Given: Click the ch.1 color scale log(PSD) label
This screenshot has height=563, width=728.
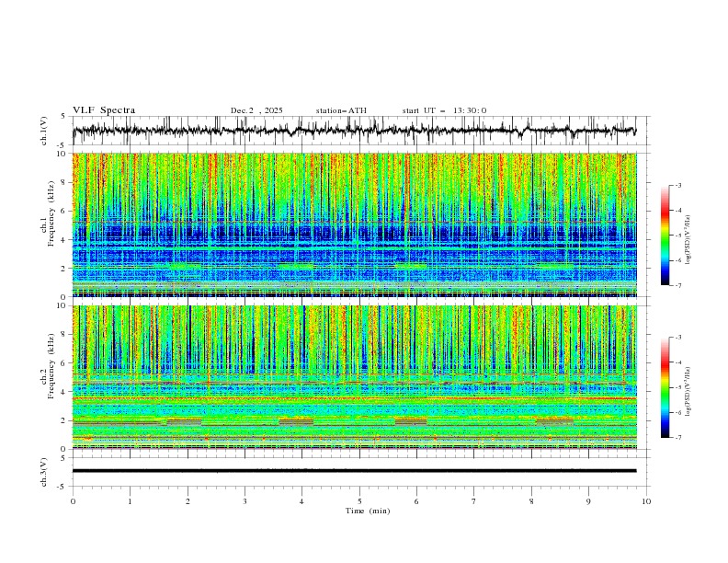Looking at the screenshot, I should (688, 240).
